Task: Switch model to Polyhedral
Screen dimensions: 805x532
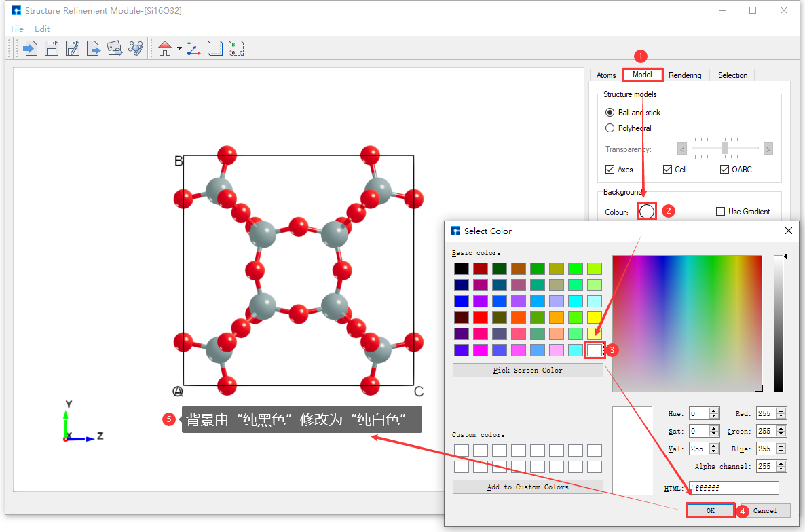Action: [x=610, y=128]
